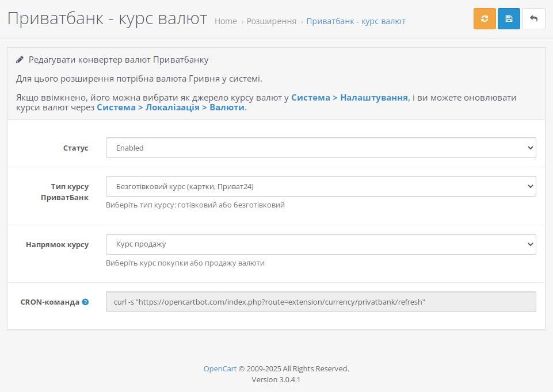Image resolution: width=553 pixels, height=392 pixels.
Task: Open the Тип курсу ПриватБанк dropdown
Action: tap(321, 186)
